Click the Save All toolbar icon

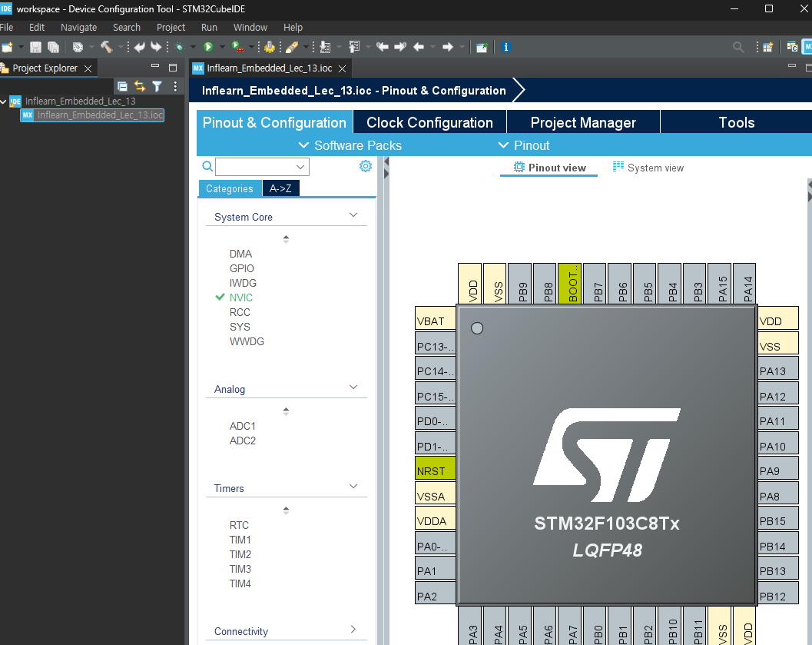tap(53, 47)
